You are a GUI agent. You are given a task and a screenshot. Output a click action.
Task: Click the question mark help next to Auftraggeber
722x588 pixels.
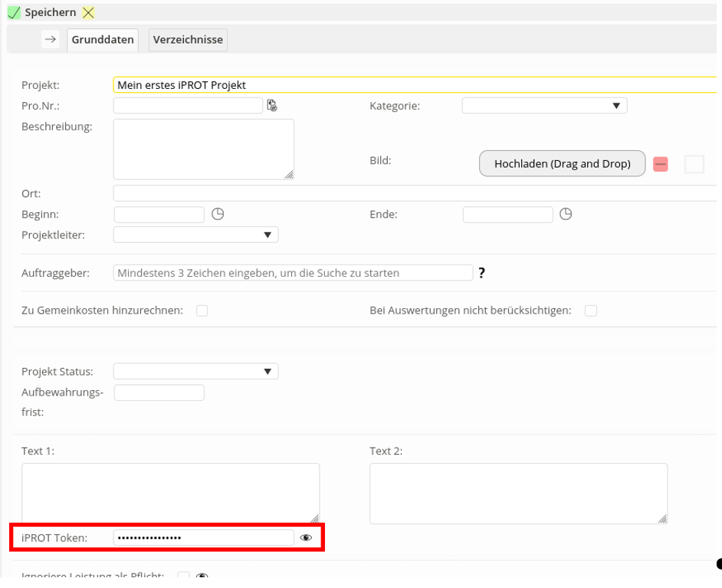click(481, 273)
